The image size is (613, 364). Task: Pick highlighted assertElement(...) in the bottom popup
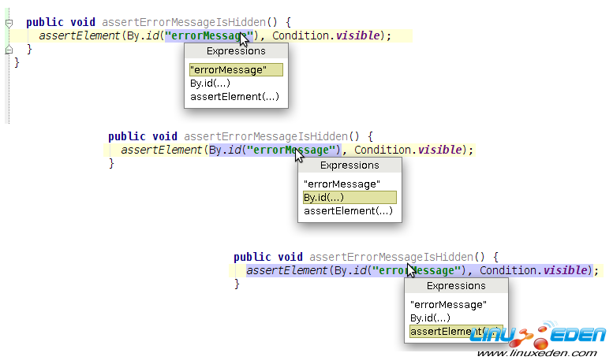pos(446,332)
